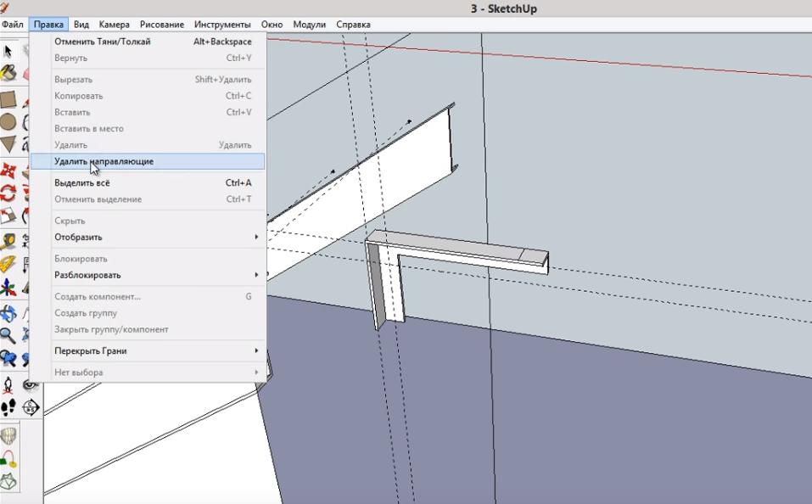Image resolution: width=812 pixels, height=504 pixels.
Task: Select the Polygon tool
Action: (8, 144)
